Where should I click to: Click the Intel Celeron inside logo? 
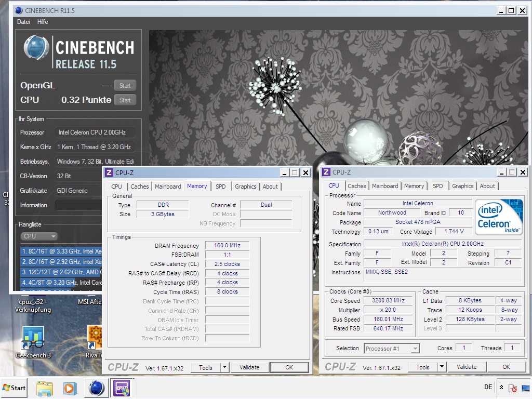coord(499,217)
